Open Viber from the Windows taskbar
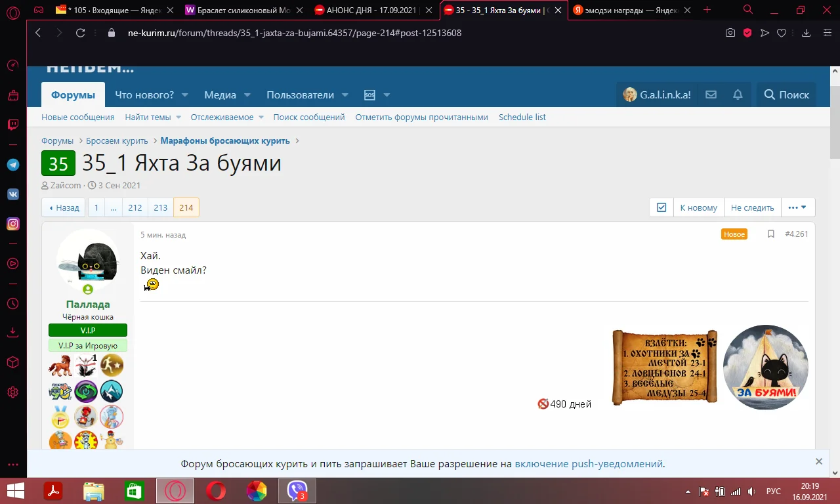840x504 pixels. pos(297,490)
